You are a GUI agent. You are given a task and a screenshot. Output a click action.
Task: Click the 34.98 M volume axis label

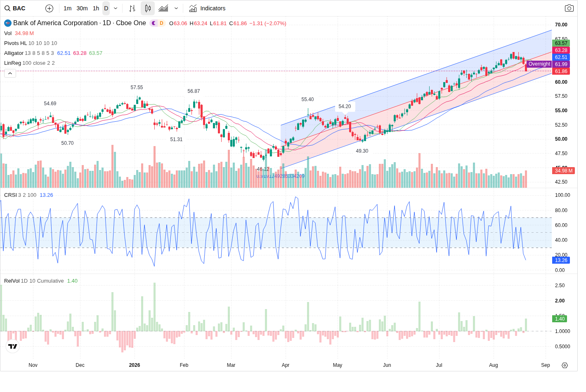(x=564, y=171)
